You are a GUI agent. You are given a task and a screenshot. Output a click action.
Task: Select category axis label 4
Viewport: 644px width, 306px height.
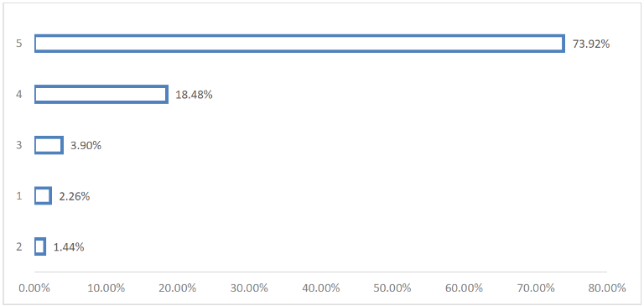[x=19, y=95]
